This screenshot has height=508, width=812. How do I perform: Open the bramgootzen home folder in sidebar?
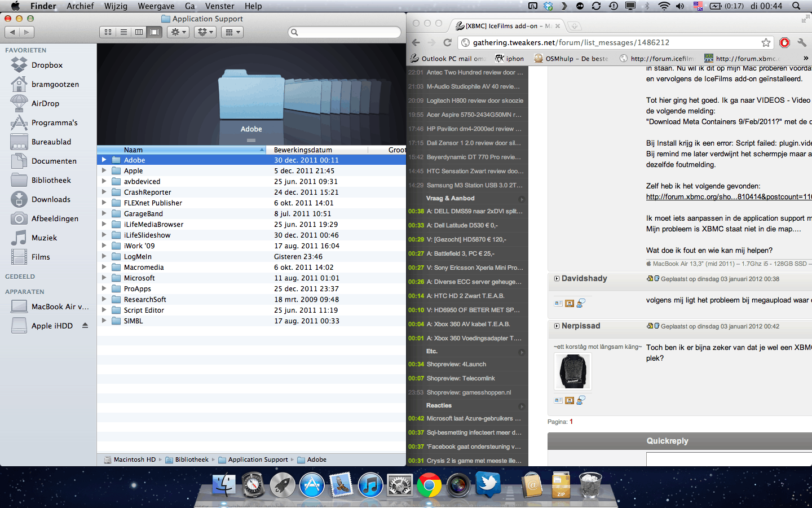tap(55, 84)
